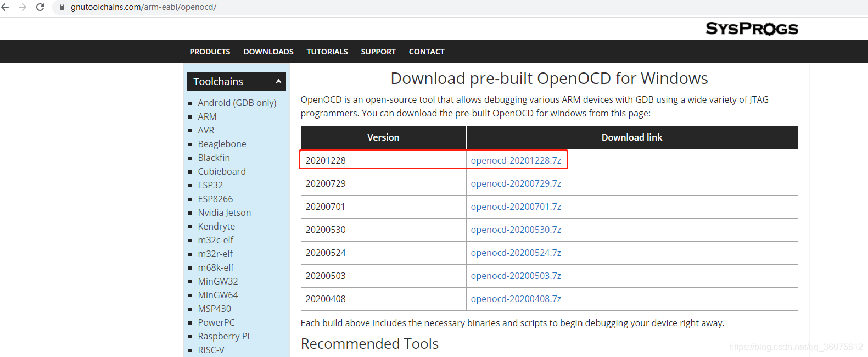Open the m32r-elf toolchain link

(x=215, y=254)
